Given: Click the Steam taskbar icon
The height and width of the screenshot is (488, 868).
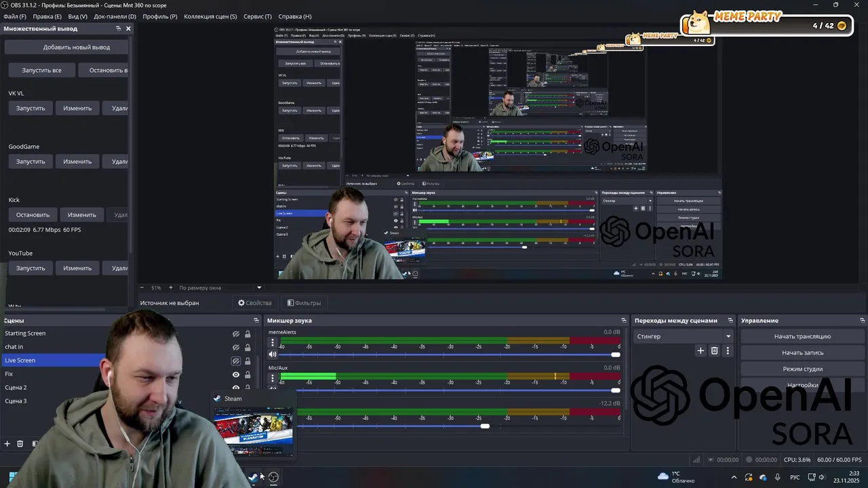Looking at the screenshot, I should tap(253, 477).
